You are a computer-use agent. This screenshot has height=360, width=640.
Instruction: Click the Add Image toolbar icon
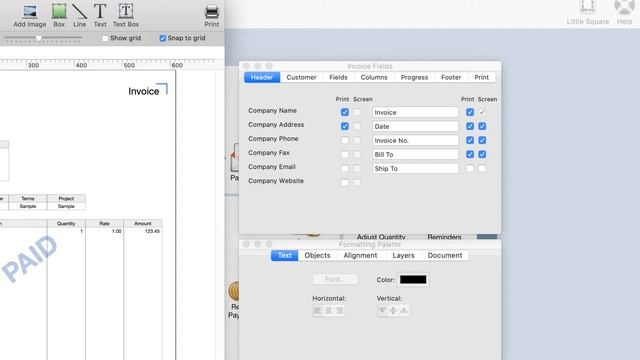30,16
